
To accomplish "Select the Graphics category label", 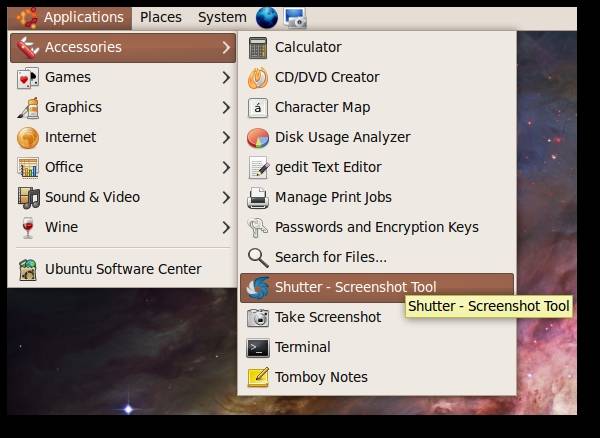I will pyautogui.click(x=73, y=107).
